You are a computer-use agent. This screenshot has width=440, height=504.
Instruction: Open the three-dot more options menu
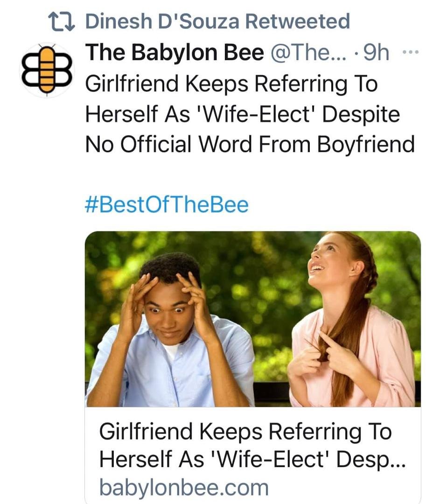tap(411, 52)
